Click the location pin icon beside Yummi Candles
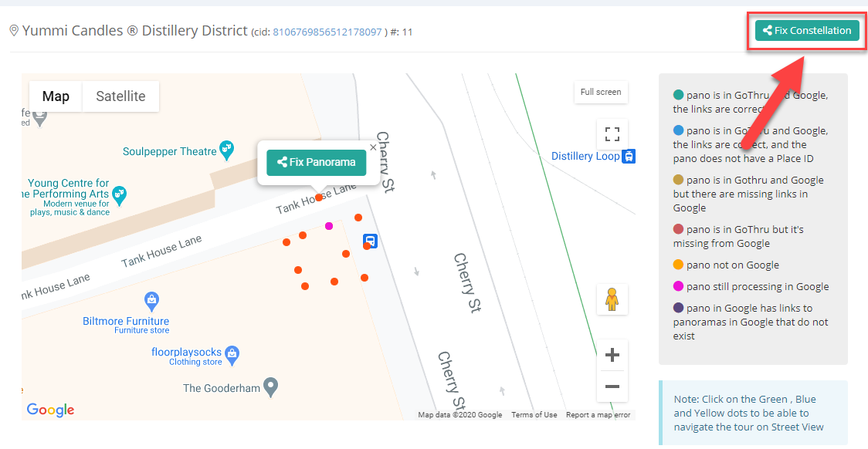 point(15,30)
